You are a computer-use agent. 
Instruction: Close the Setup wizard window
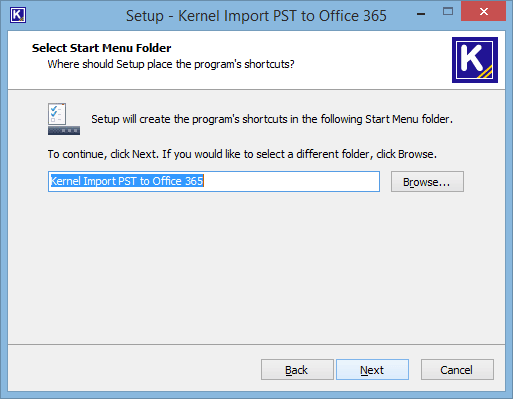coord(483,12)
